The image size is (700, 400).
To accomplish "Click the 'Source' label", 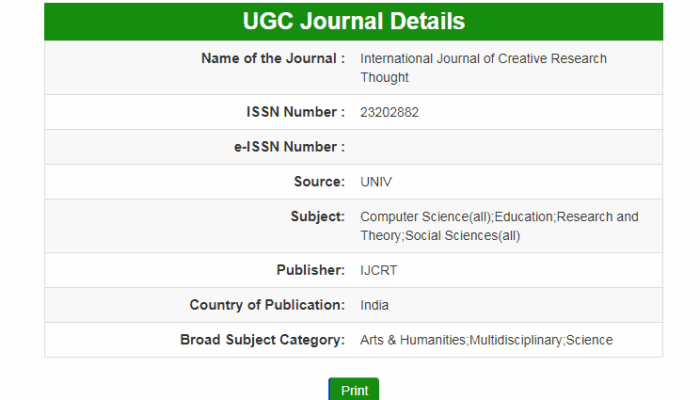I will coord(315,181).
